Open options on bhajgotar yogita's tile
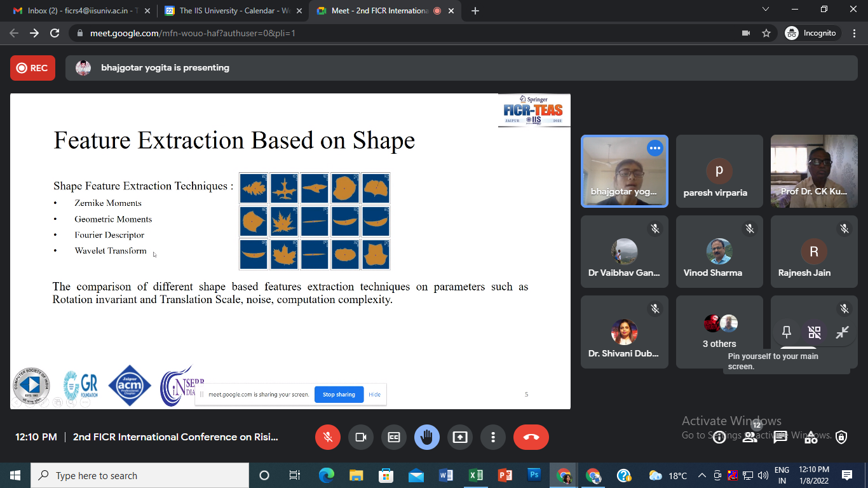Image resolution: width=868 pixels, height=488 pixels. (x=654, y=148)
